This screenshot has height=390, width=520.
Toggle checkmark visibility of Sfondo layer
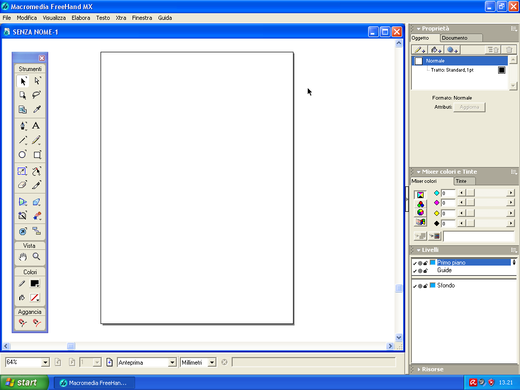[415, 286]
